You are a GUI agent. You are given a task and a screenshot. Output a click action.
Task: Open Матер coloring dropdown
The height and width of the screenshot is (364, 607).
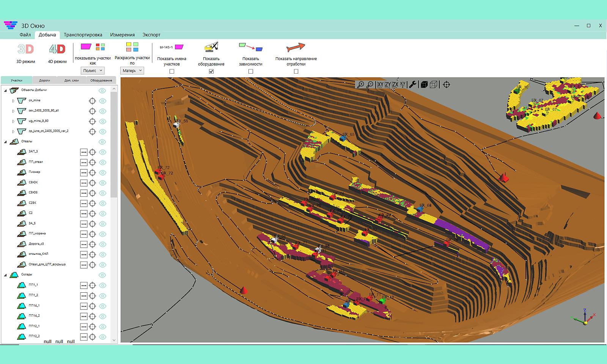(x=132, y=71)
